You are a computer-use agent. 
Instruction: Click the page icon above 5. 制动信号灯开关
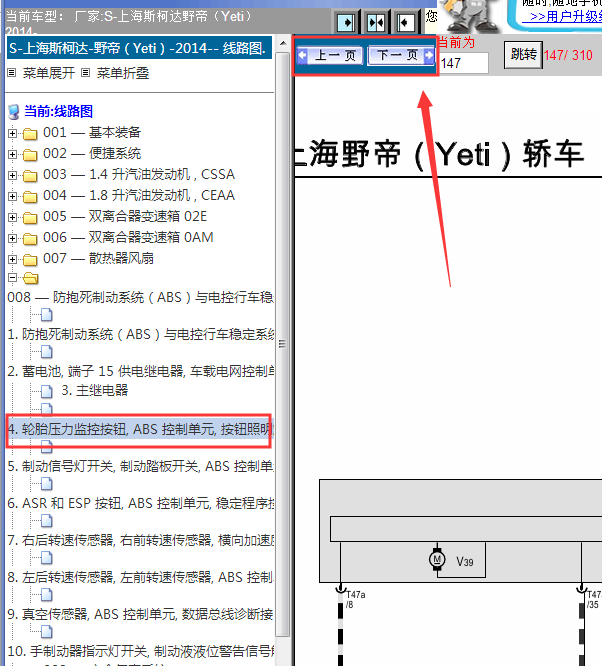(x=47, y=447)
